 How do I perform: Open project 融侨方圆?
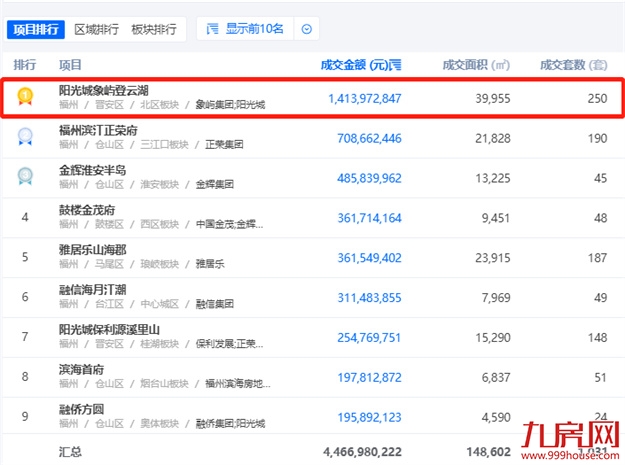point(81,409)
